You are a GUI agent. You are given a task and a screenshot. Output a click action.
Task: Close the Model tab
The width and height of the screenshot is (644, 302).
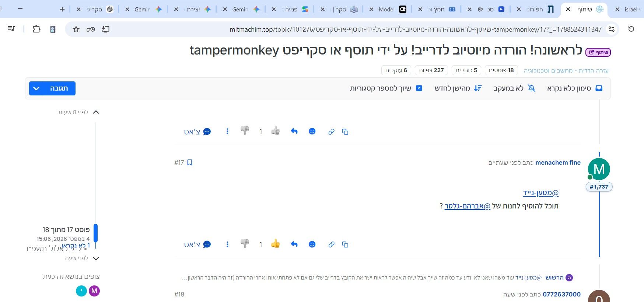click(x=371, y=9)
